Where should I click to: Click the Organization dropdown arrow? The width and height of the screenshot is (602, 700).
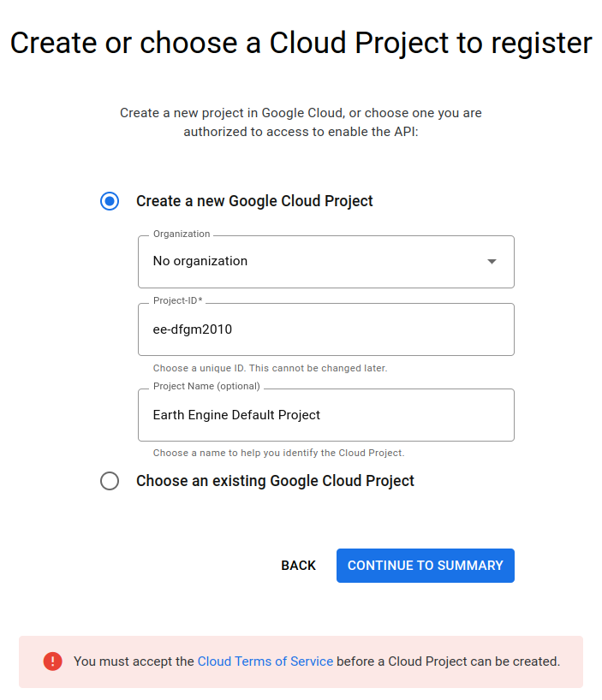coord(492,262)
